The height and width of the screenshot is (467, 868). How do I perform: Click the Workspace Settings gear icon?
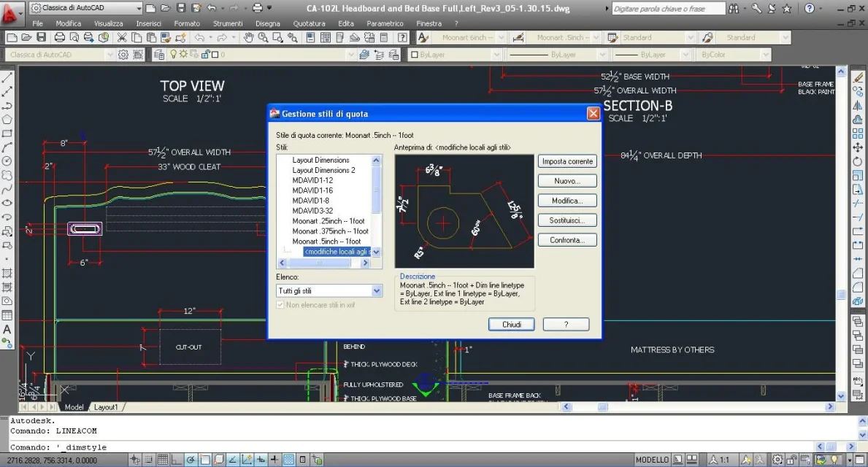coord(123,54)
